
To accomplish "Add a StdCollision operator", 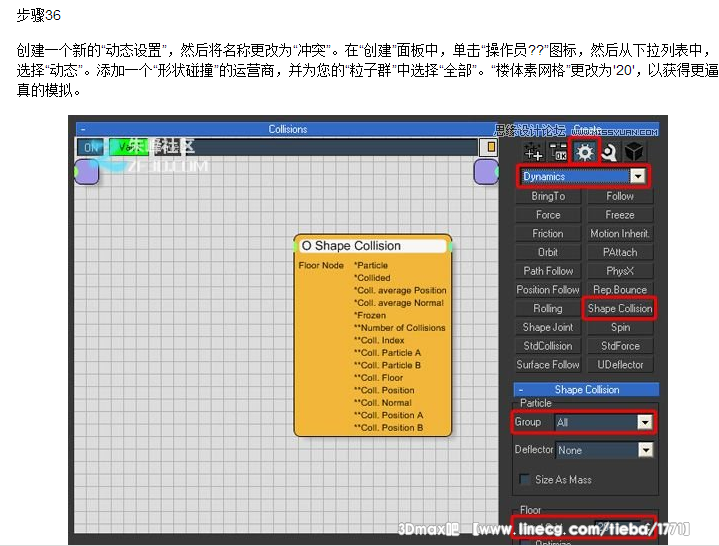I will 548,346.
